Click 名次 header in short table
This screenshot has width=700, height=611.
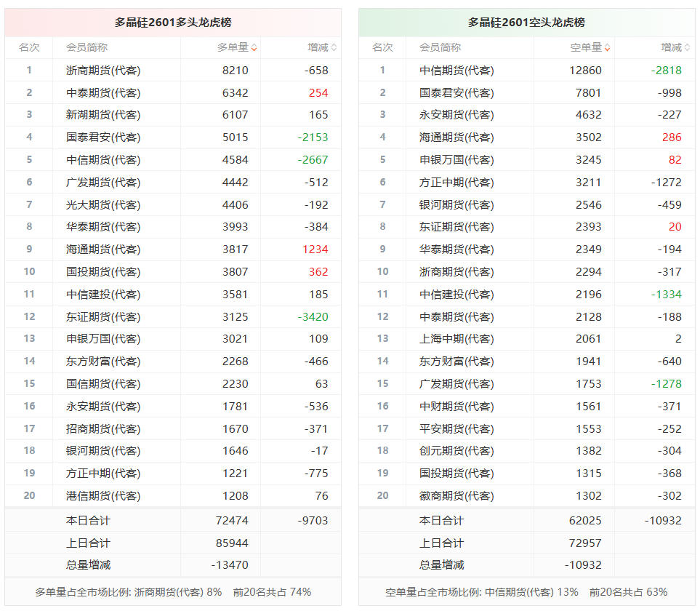coord(382,47)
